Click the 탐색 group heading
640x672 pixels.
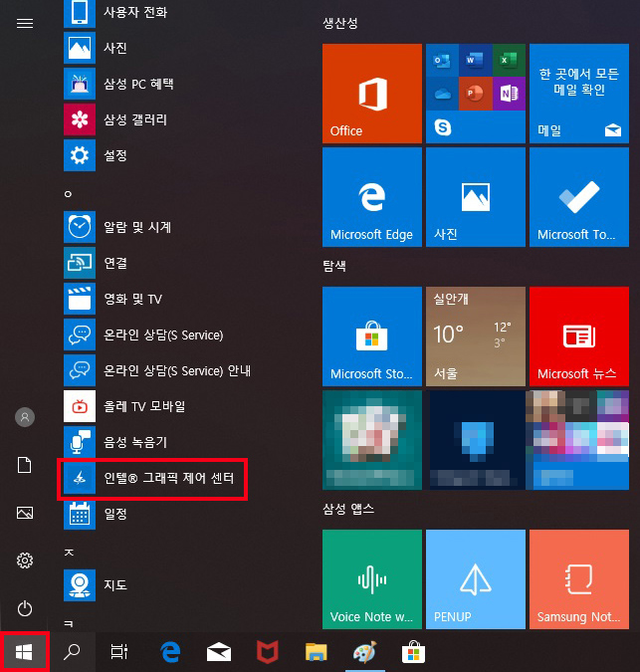(334, 266)
